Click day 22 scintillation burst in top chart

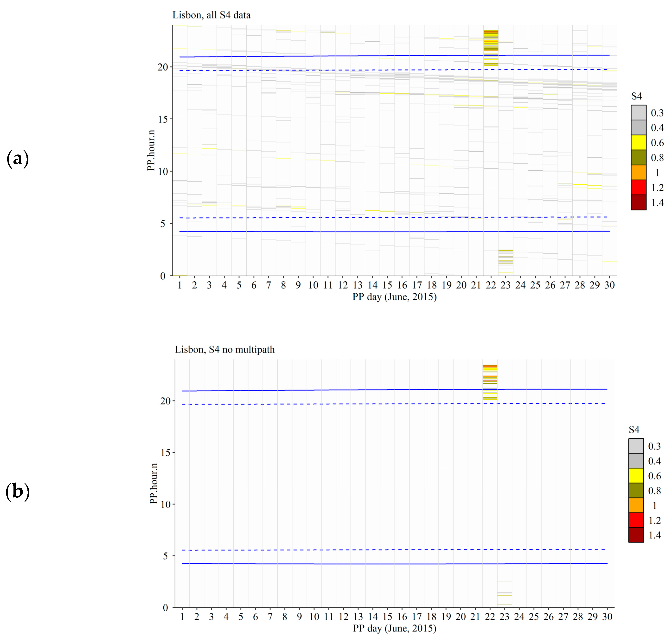pyautogui.click(x=491, y=48)
